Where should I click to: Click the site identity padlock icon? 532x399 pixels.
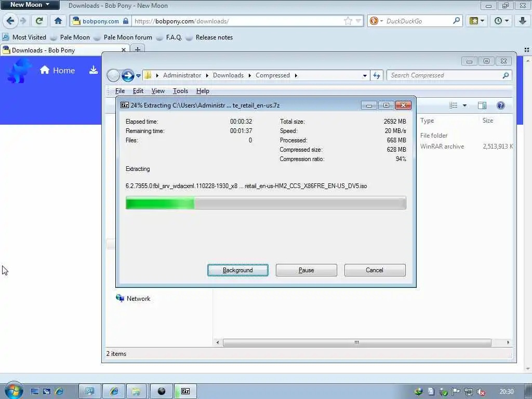(126, 21)
